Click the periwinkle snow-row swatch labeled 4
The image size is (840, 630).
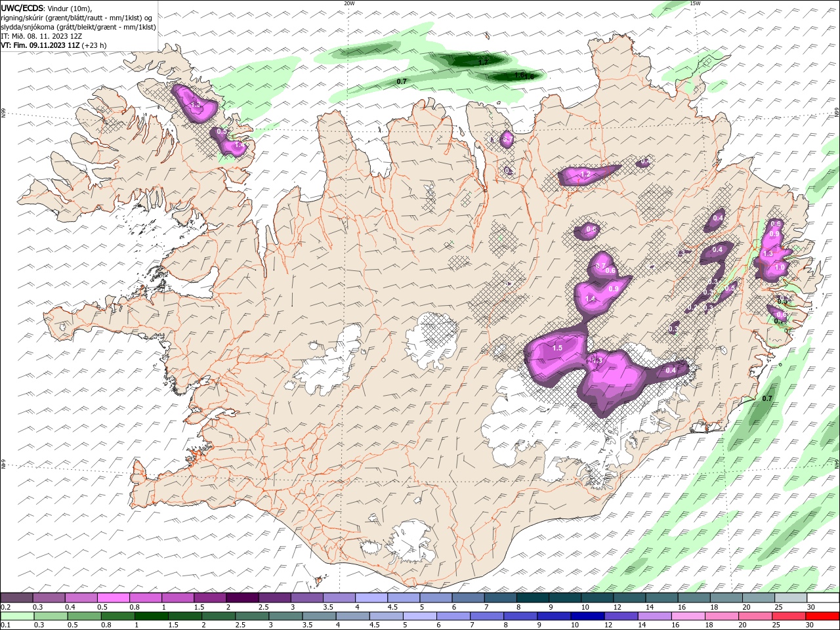click(x=371, y=598)
